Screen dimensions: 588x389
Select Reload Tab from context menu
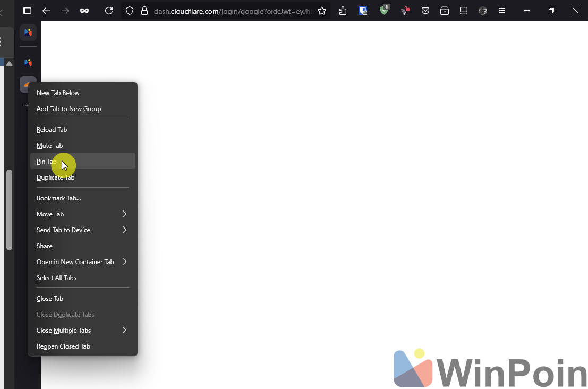[x=83, y=130]
